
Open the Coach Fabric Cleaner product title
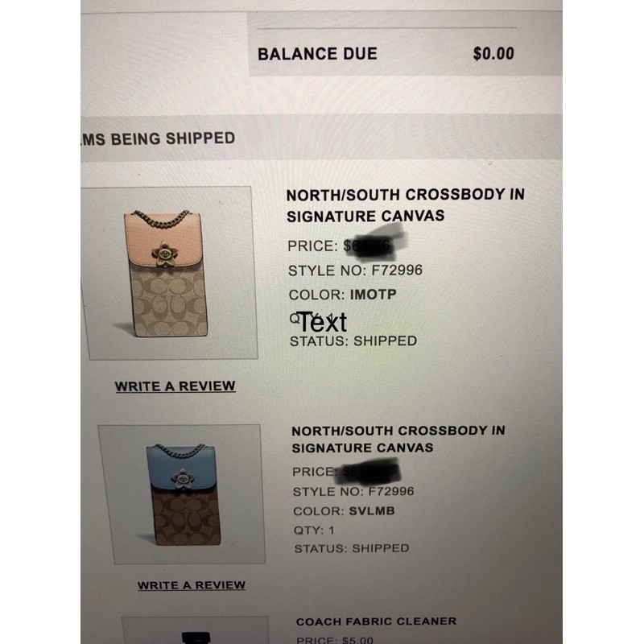point(376,621)
